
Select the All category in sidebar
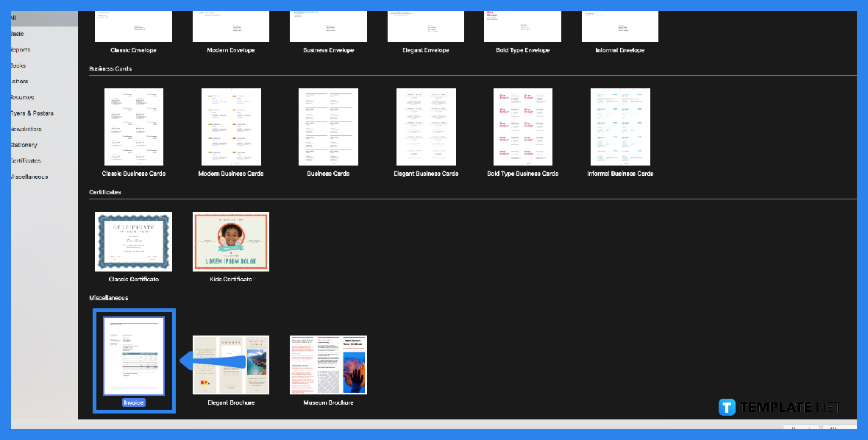22,18
